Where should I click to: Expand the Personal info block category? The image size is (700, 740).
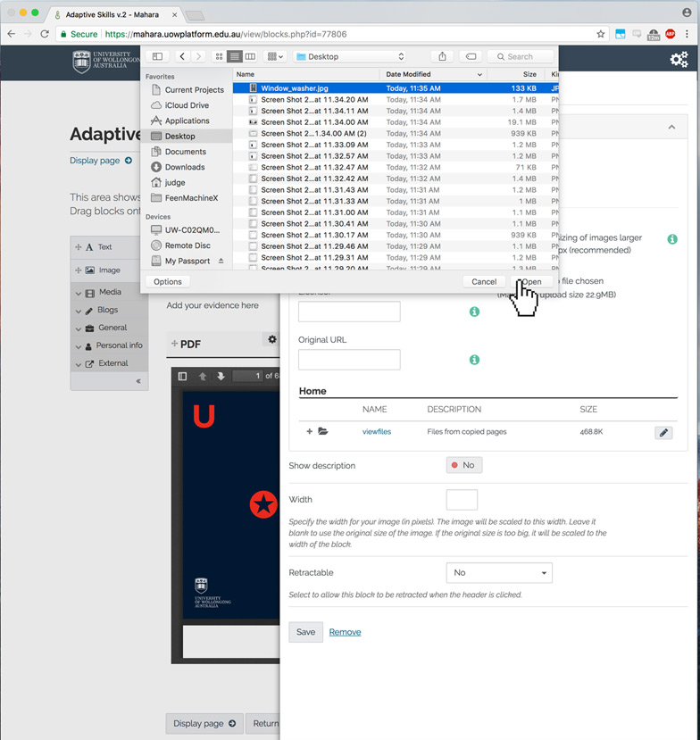pyautogui.click(x=110, y=345)
